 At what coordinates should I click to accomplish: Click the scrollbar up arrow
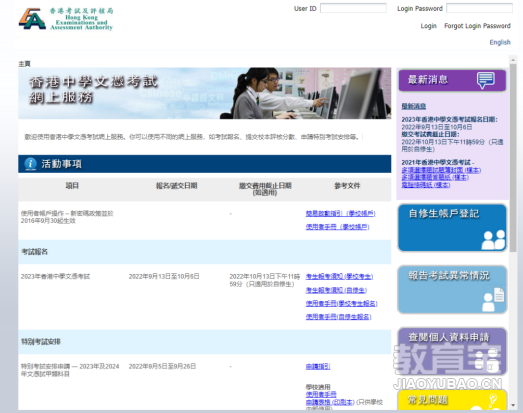click(513, 60)
